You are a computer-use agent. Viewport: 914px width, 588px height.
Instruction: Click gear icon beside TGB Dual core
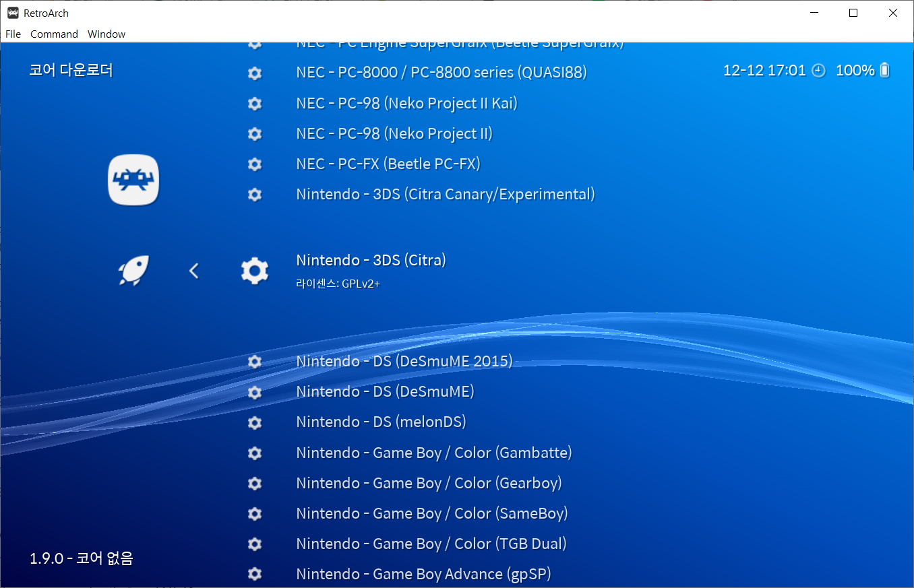pos(255,544)
